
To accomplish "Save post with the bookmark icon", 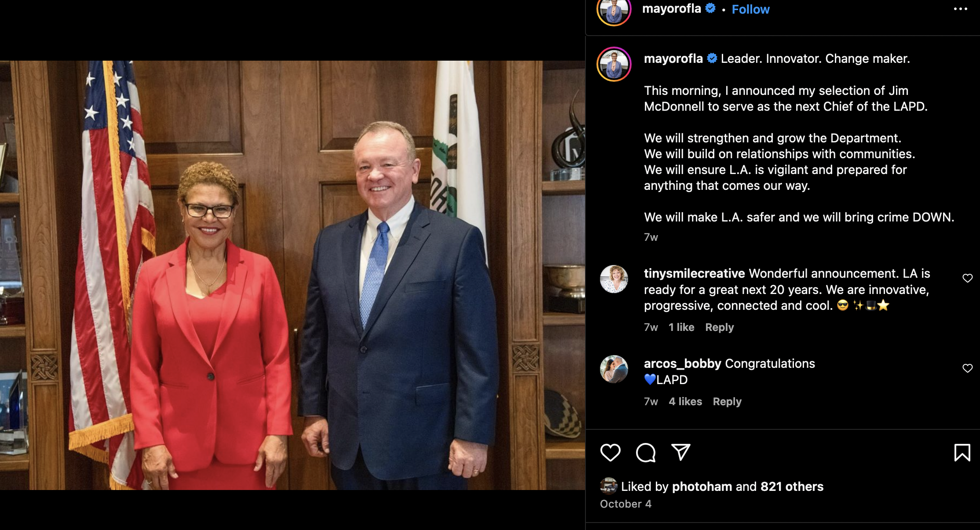I will [962, 453].
